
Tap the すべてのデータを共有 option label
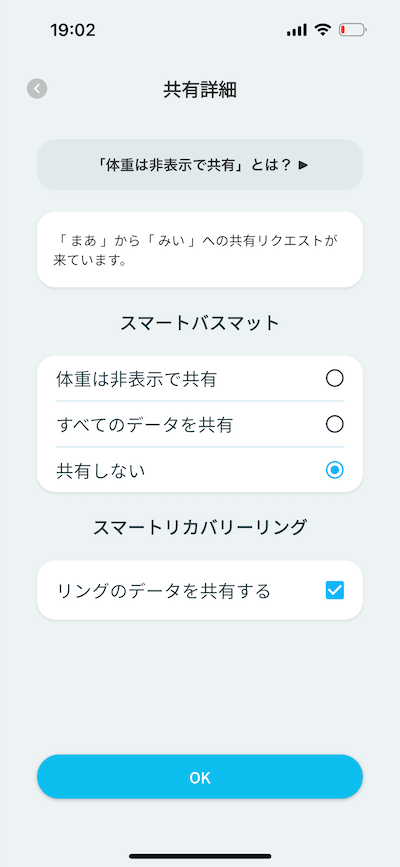click(144, 425)
